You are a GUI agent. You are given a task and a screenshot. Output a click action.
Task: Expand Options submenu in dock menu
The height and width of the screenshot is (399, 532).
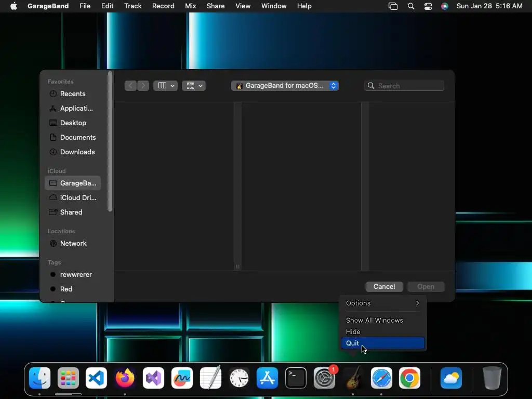tap(383, 303)
